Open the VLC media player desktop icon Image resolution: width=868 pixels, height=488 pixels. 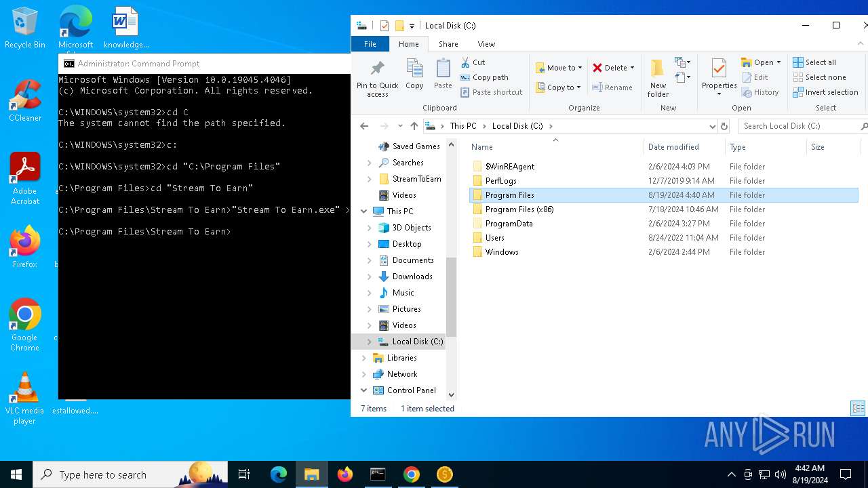24,399
